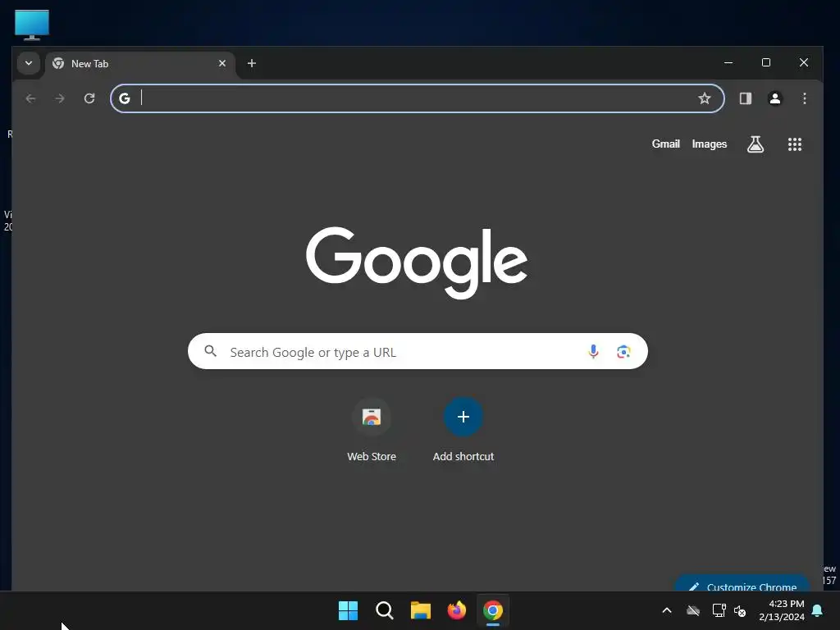Image resolution: width=840 pixels, height=630 pixels.
Task: Click Search Google or type a URL box
Action: tap(418, 351)
